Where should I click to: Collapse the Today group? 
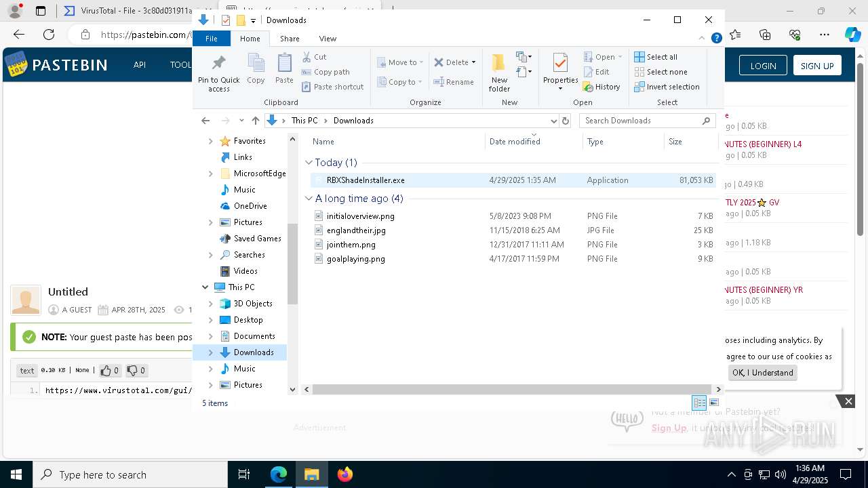pyautogui.click(x=309, y=163)
